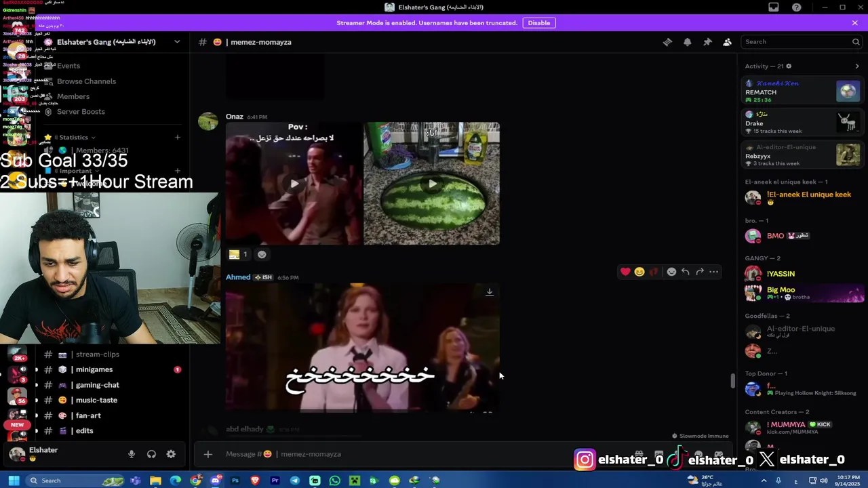
Task: Open notification settings bell icon
Action: (687, 42)
